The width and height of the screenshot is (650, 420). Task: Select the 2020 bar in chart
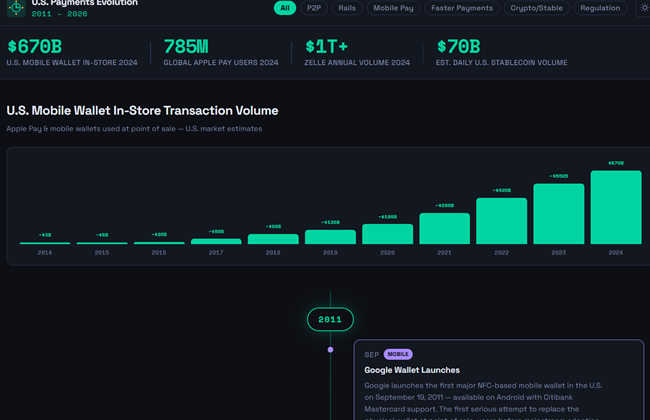[x=387, y=234]
